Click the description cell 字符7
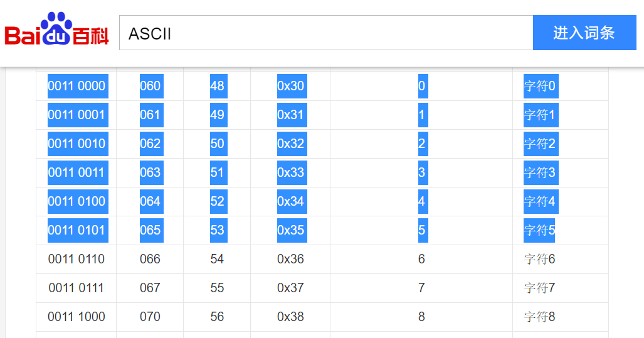The image size is (644, 338). [540, 288]
